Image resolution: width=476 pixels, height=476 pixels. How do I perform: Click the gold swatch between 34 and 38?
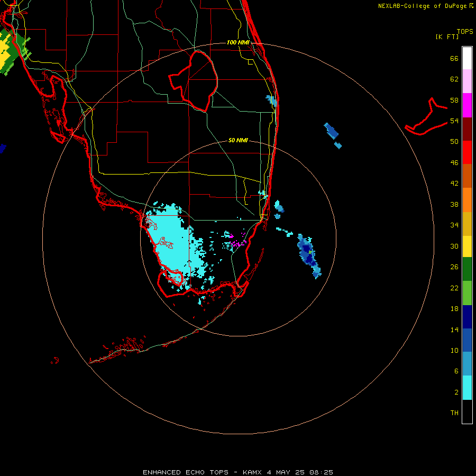point(467,224)
